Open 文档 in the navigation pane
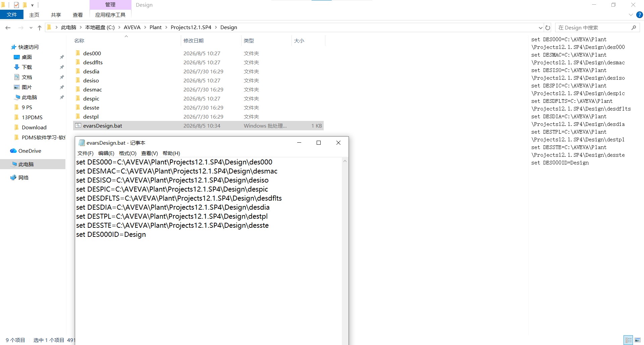644x345 pixels. 27,77
